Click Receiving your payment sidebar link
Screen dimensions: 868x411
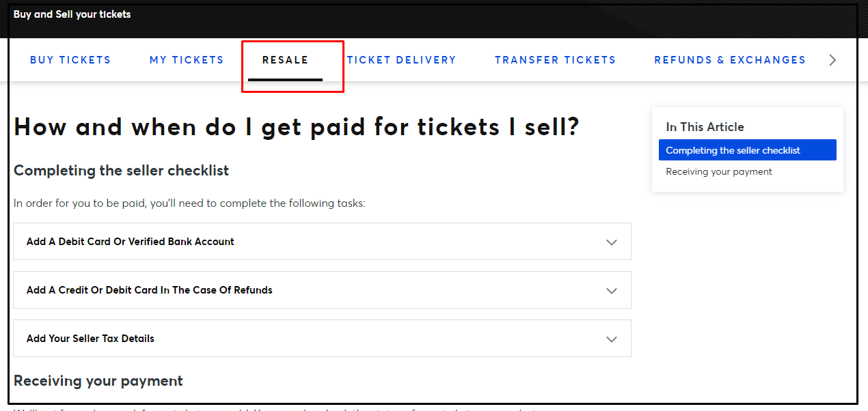(719, 172)
